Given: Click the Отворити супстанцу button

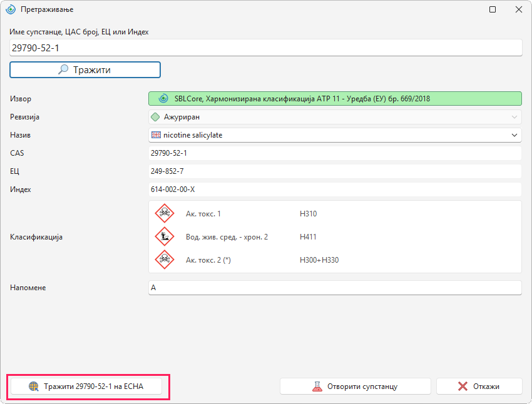Looking at the screenshot, I should 356,386.
